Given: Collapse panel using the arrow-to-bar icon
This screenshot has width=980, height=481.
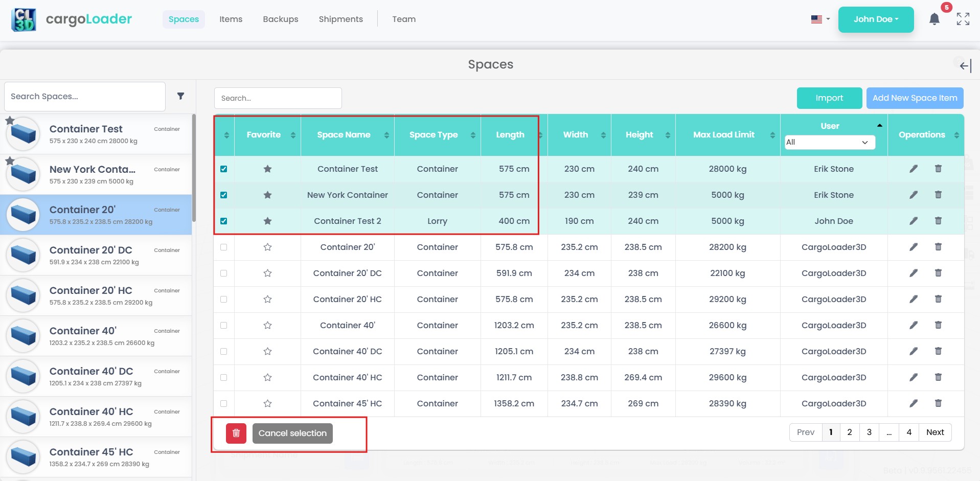Looking at the screenshot, I should 965,65.
